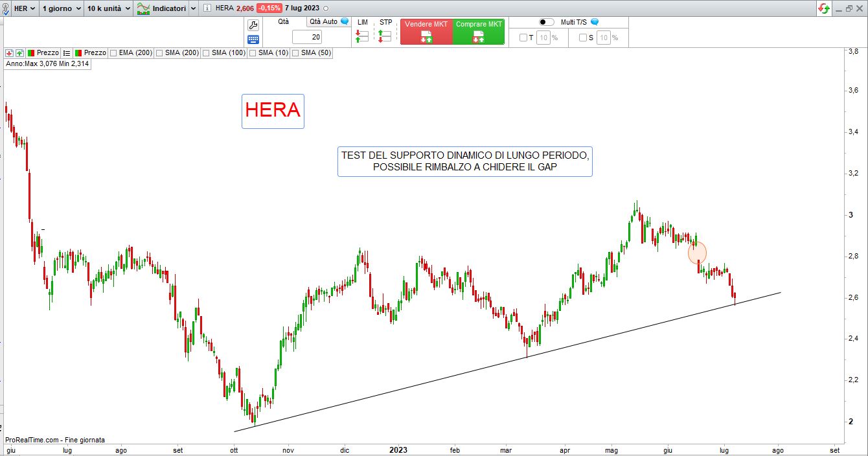Open the 10 k unità dropdown
Viewport: 868px width, 456px height.
click(109, 8)
